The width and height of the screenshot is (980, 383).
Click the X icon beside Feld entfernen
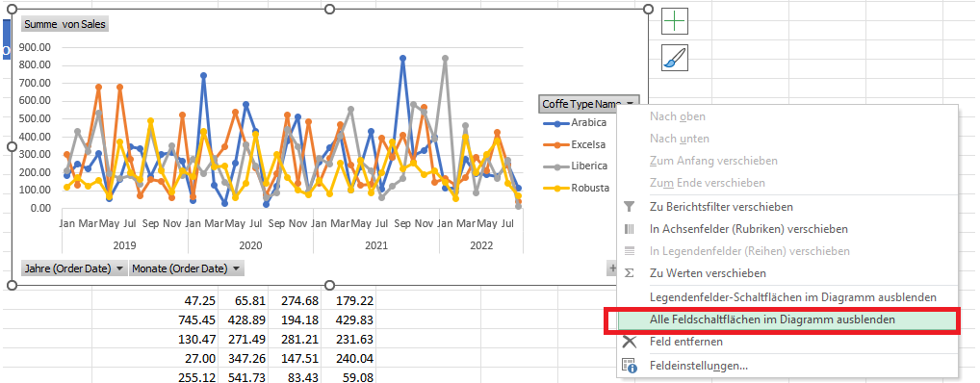630,342
